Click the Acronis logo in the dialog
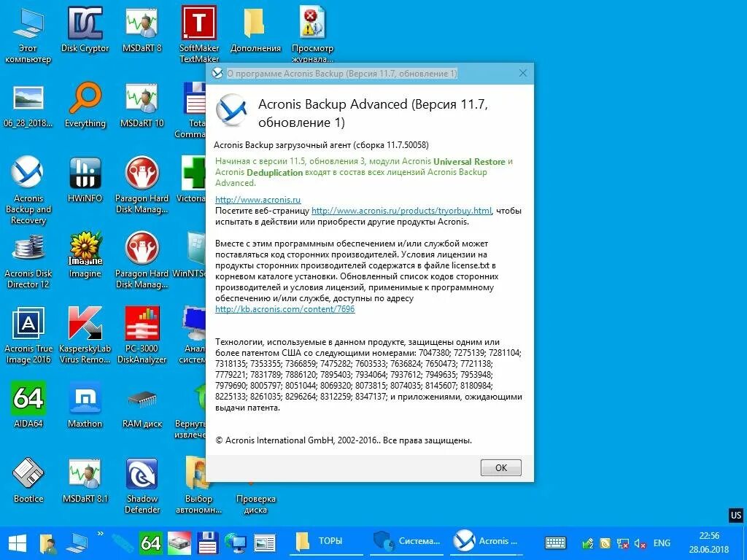 (x=231, y=109)
